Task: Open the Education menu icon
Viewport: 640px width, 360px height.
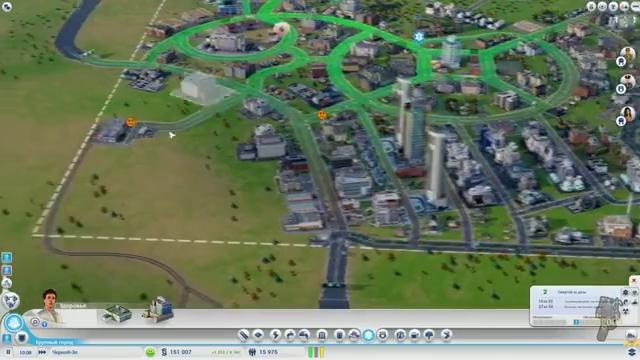Action: pyautogui.click(x=400, y=335)
